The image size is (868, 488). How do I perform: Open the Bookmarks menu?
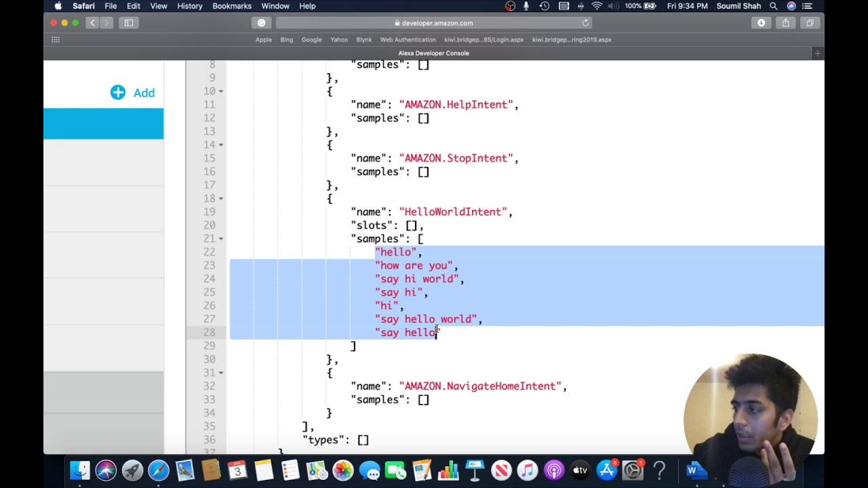pos(232,6)
